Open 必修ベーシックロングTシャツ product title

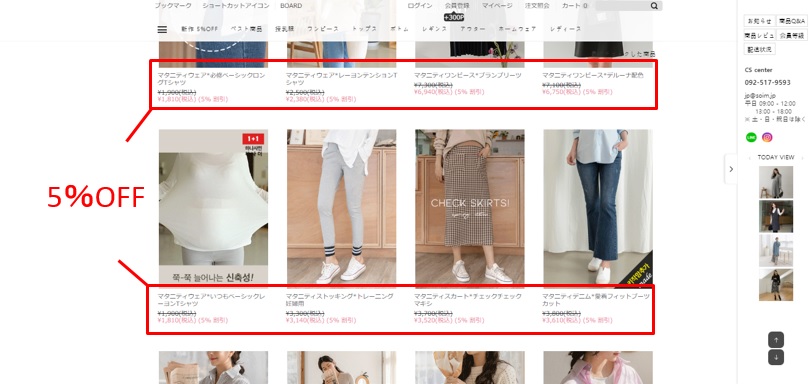pyautogui.click(x=212, y=78)
